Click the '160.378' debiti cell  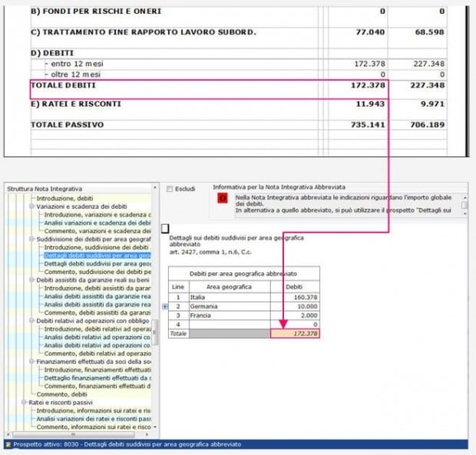click(x=295, y=297)
